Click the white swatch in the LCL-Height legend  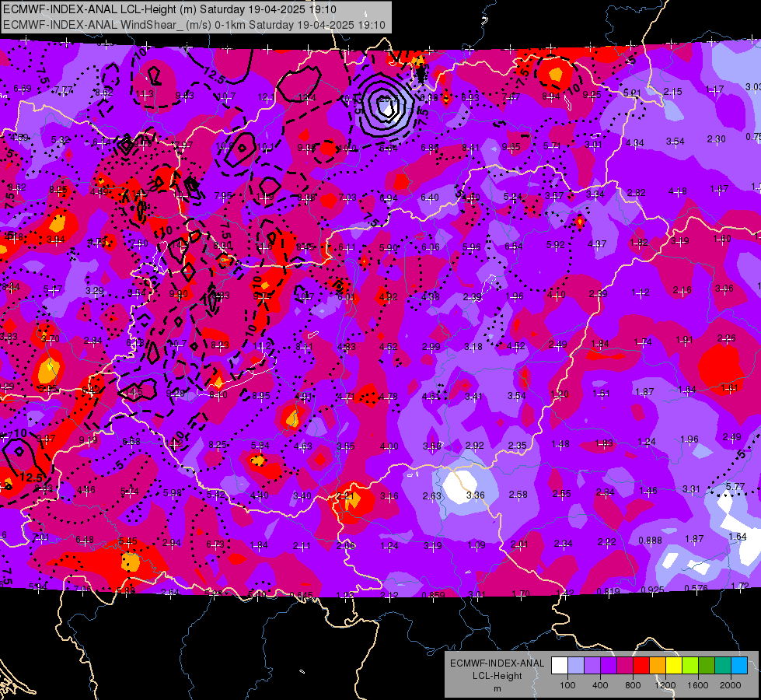(x=560, y=666)
